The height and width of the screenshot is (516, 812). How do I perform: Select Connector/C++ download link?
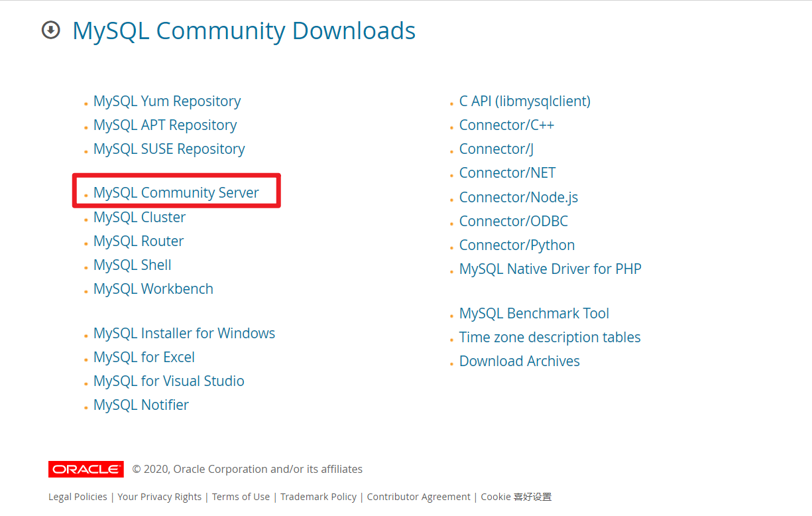tap(506, 125)
